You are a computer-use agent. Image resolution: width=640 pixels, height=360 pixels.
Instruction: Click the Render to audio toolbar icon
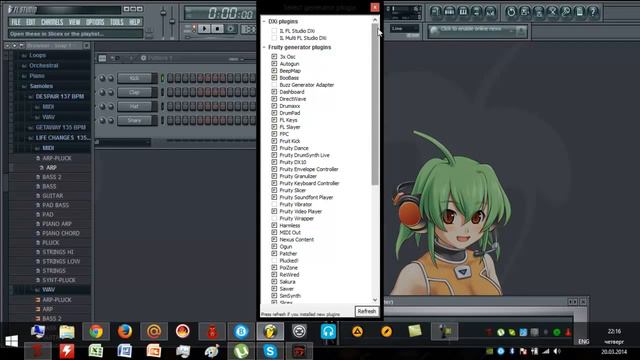coord(539,11)
